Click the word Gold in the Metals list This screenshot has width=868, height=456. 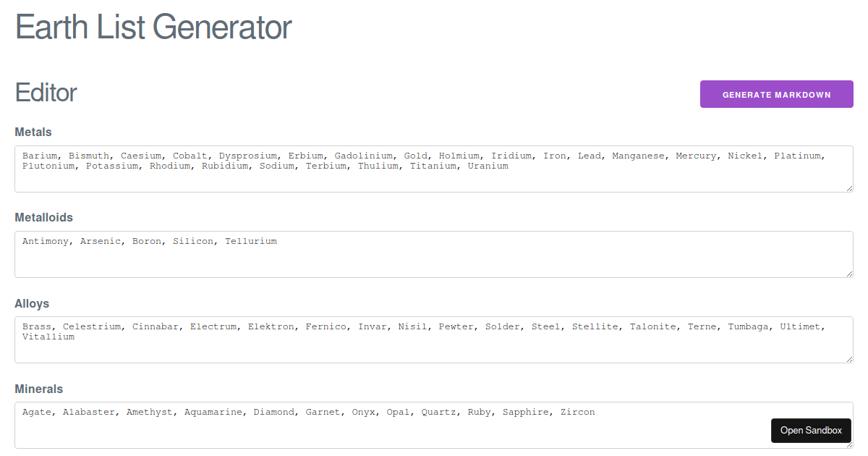click(415, 155)
